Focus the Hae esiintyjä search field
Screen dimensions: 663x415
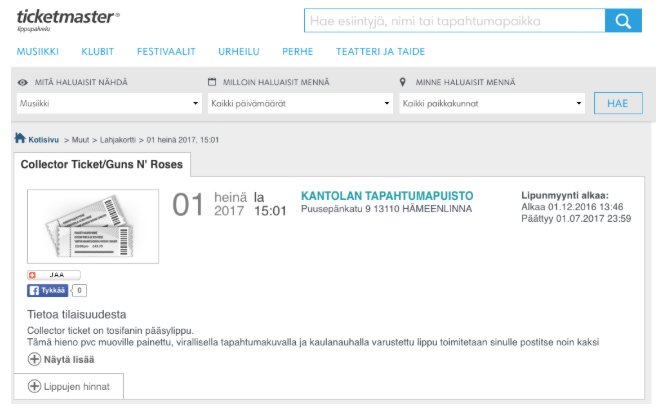point(455,21)
